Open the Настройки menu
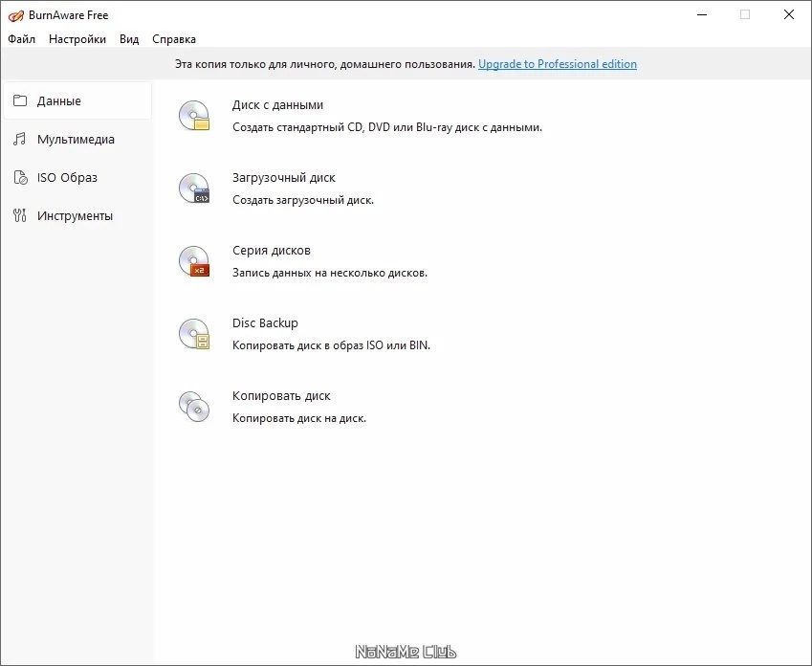The image size is (812, 666). click(x=77, y=39)
